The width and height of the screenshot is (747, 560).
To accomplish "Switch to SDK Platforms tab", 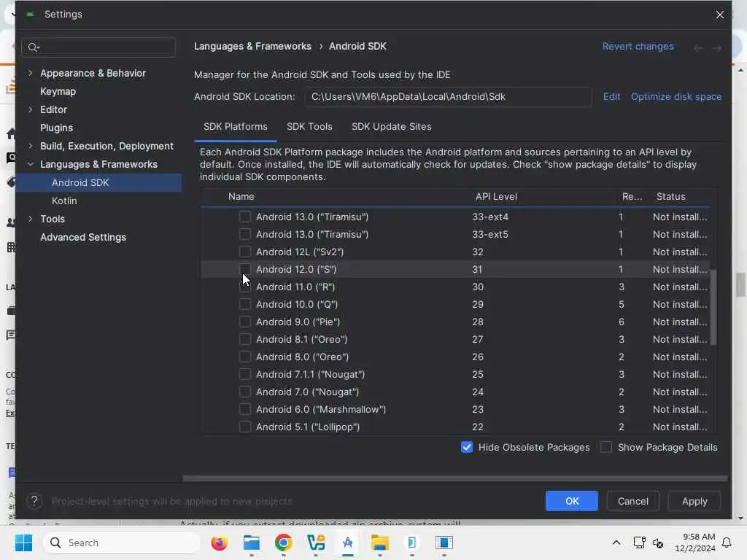I will tap(236, 127).
